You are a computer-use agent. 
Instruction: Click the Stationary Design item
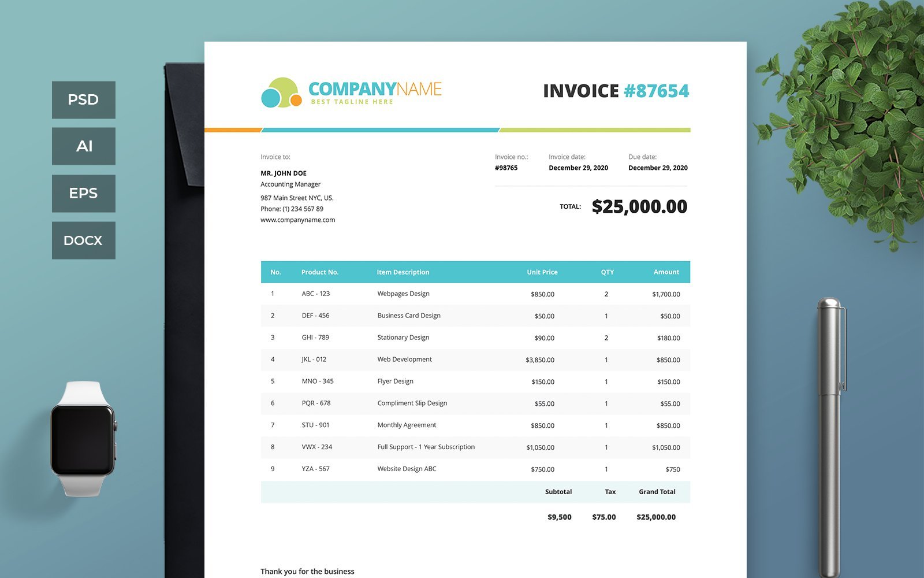(x=403, y=338)
